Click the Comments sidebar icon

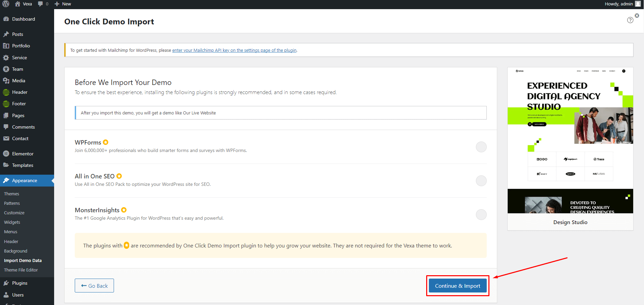[6, 127]
